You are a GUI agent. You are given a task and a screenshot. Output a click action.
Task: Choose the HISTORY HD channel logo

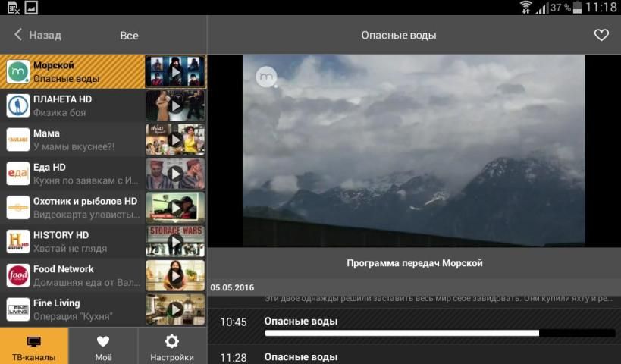(17, 241)
